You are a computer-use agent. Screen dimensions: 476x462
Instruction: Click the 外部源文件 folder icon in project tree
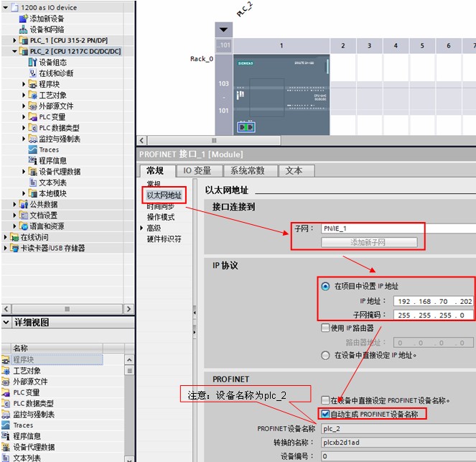[32, 106]
